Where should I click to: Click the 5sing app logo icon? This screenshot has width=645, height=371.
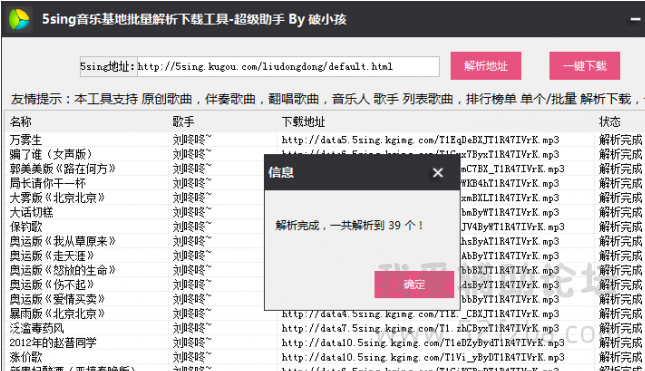[19, 19]
